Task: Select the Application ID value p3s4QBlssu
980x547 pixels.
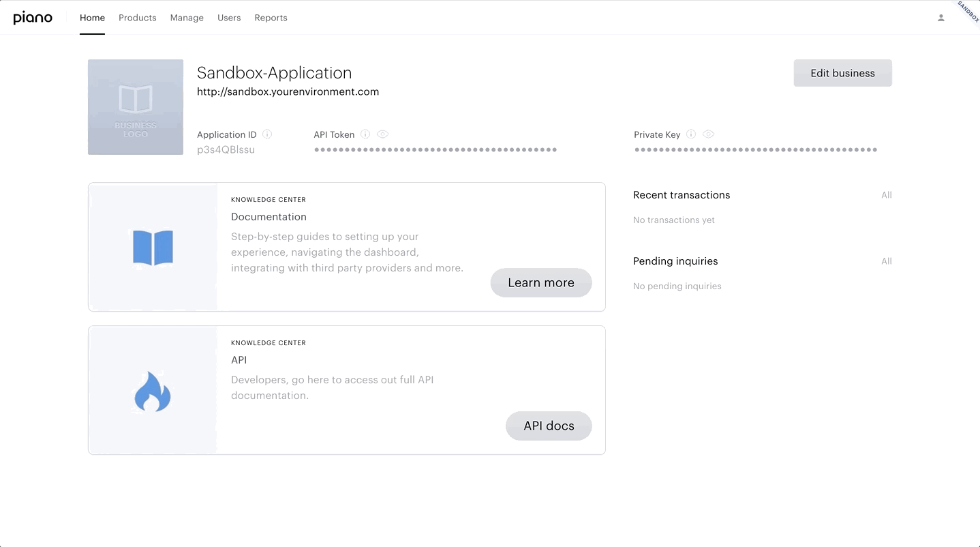Action: 226,149
